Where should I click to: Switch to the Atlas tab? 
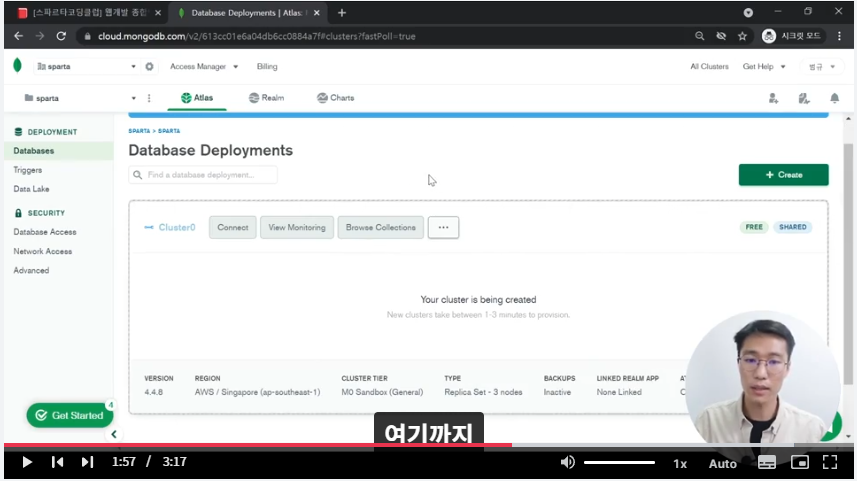point(197,98)
